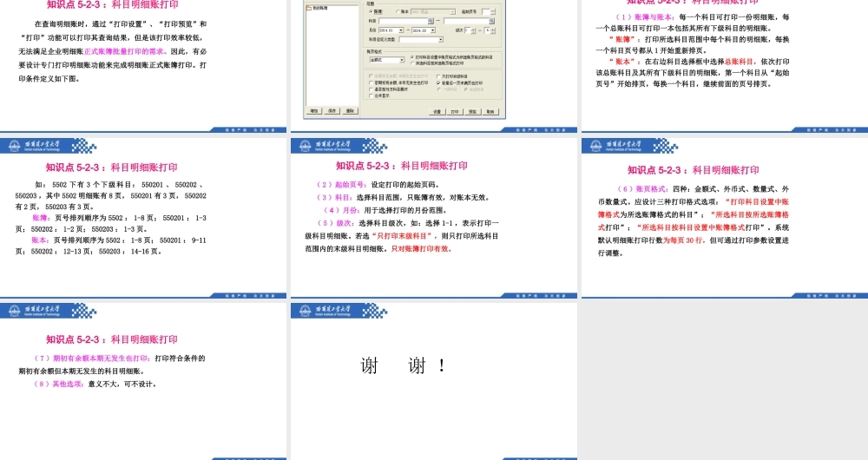Screen dimensions: 868x460
Task: Select the slide introducing 正式账簿批量打印的需求
Action: click(x=143, y=65)
